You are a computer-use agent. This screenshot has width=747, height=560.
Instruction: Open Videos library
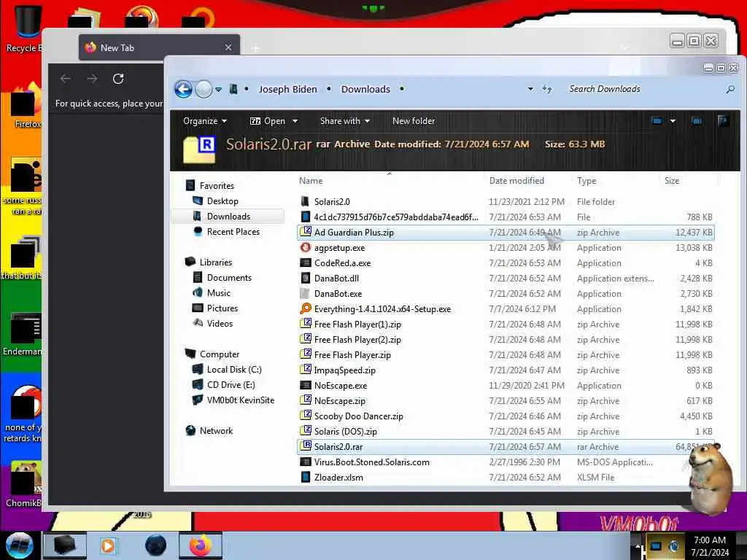pyautogui.click(x=220, y=323)
